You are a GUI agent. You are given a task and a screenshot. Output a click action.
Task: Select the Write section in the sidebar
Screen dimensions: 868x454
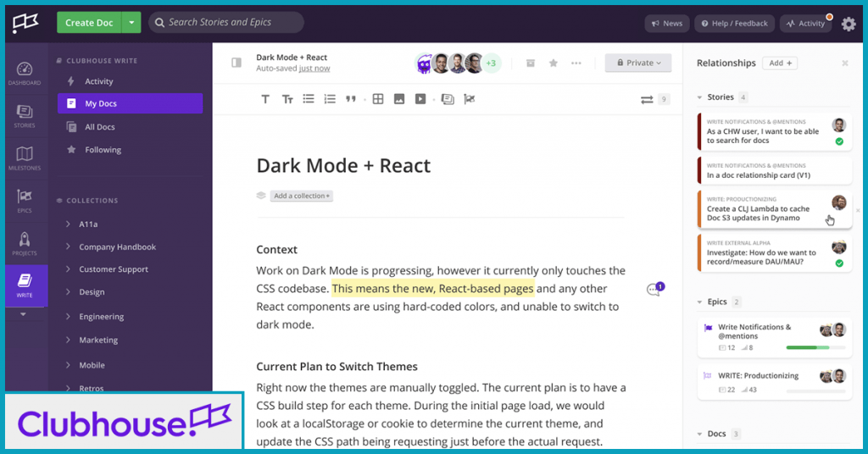click(25, 285)
